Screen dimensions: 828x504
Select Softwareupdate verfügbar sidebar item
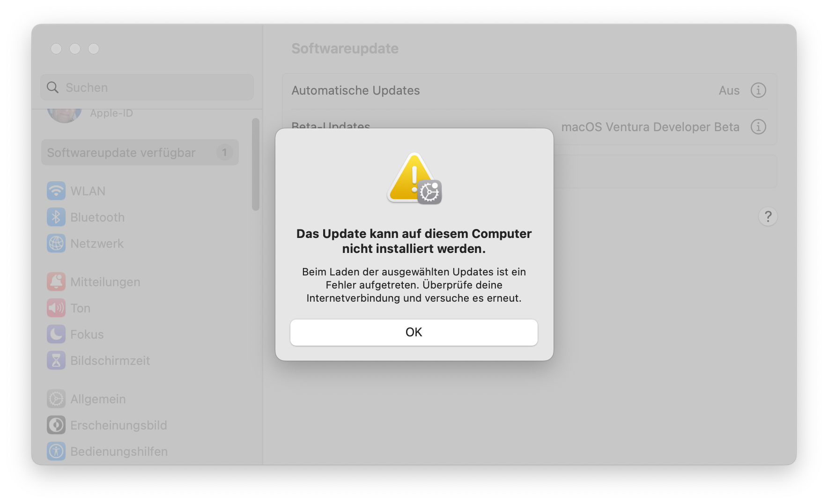point(140,152)
